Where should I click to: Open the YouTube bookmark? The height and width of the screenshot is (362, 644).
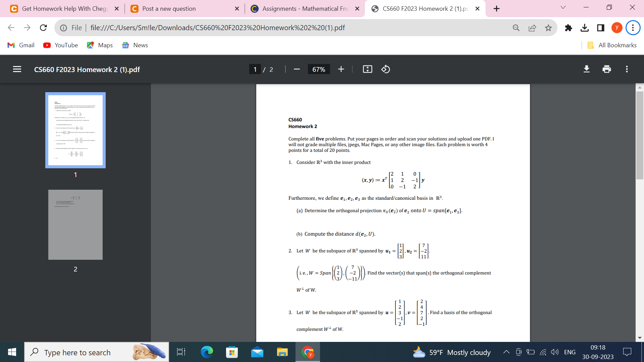click(x=60, y=45)
